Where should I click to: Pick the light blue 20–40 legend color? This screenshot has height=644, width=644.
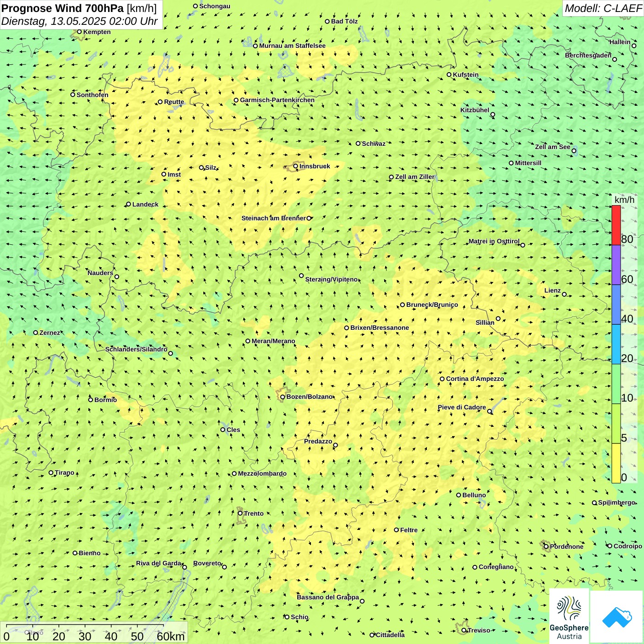[616, 345]
